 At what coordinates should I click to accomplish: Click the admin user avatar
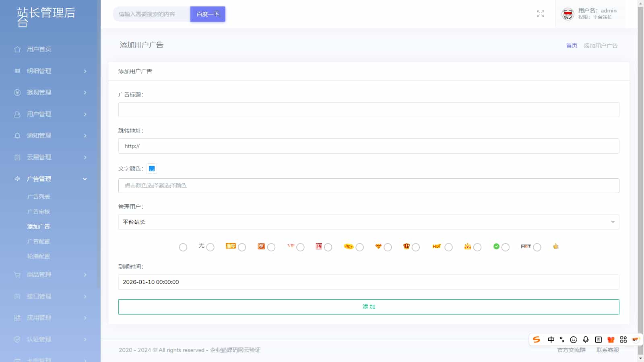click(x=568, y=14)
